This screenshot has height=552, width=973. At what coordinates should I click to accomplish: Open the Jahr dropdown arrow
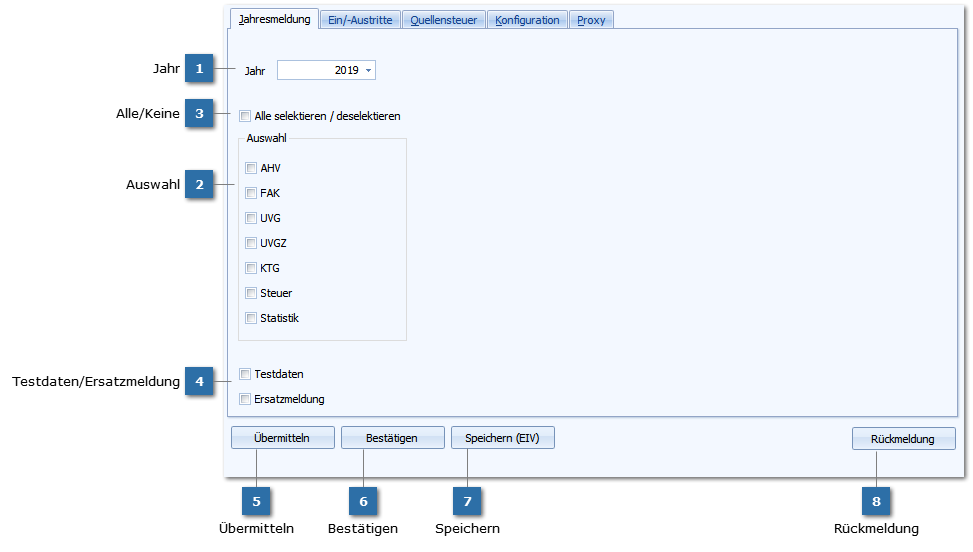pyautogui.click(x=369, y=70)
